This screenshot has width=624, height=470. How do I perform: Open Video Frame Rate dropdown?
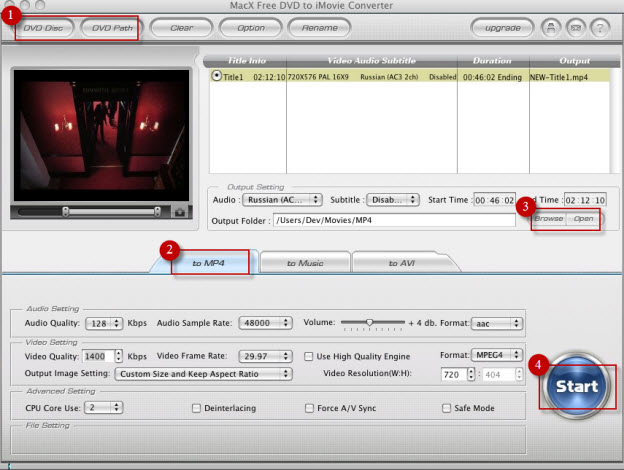pyautogui.click(x=265, y=356)
